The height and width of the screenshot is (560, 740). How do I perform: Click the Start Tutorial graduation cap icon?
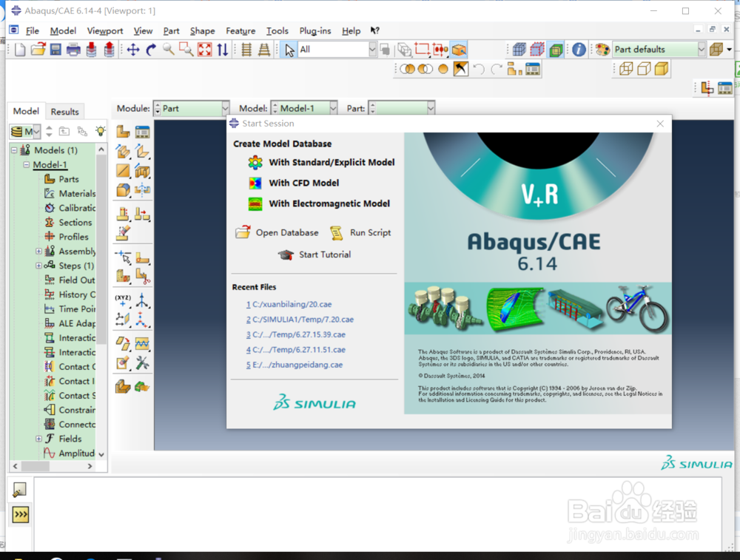286,254
